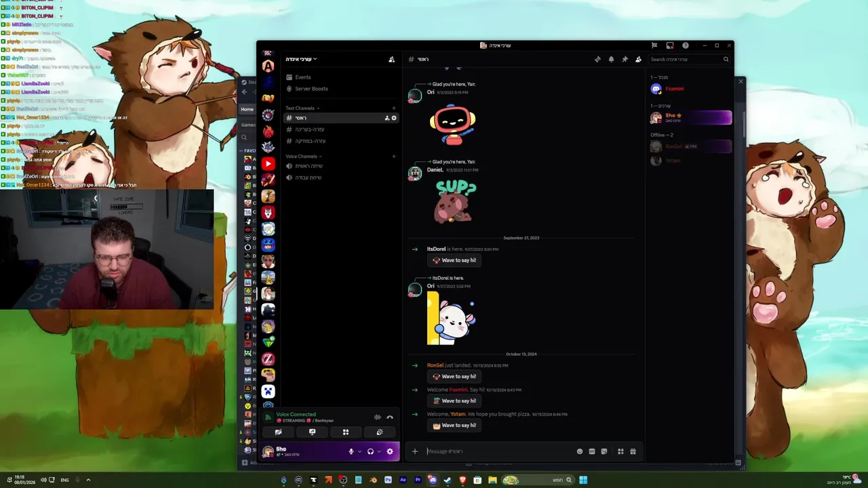This screenshot has height=488, width=868.
Task: Join the שיחת עבודה voice channel
Action: click(340, 178)
